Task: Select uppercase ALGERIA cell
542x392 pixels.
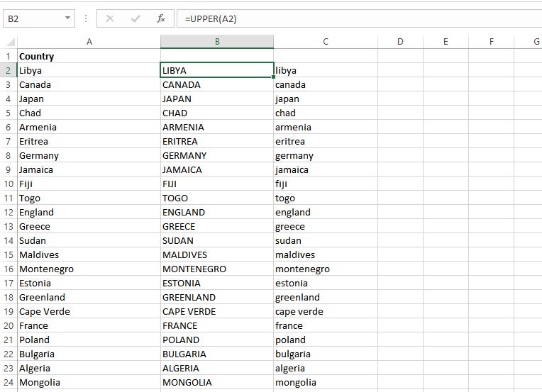Action: click(217, 368)
